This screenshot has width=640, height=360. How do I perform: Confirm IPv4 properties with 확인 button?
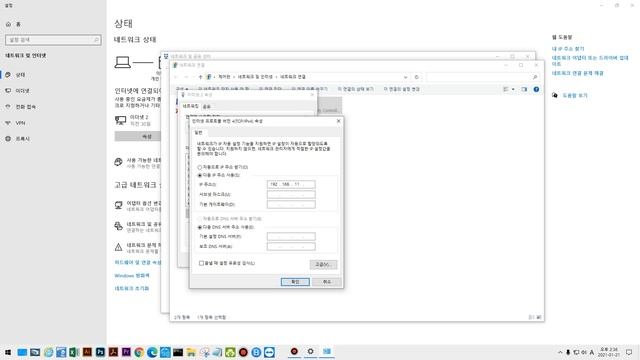point(295,282)
